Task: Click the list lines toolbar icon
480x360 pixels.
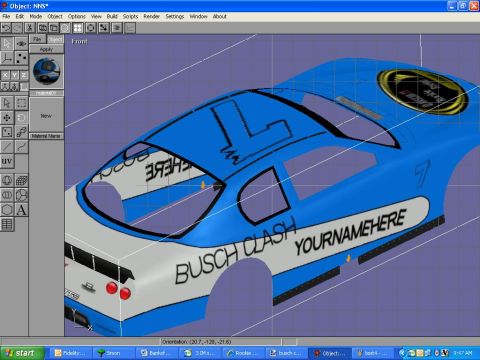Action: pyautogui.click(x=117, y=28)
